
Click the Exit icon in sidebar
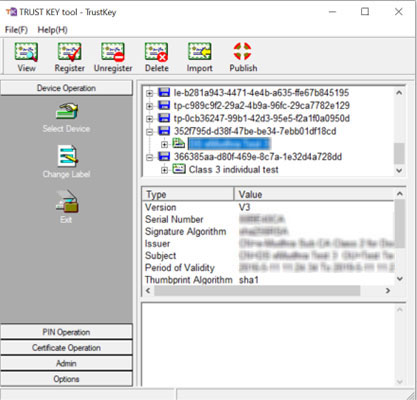tap(67, 201)
